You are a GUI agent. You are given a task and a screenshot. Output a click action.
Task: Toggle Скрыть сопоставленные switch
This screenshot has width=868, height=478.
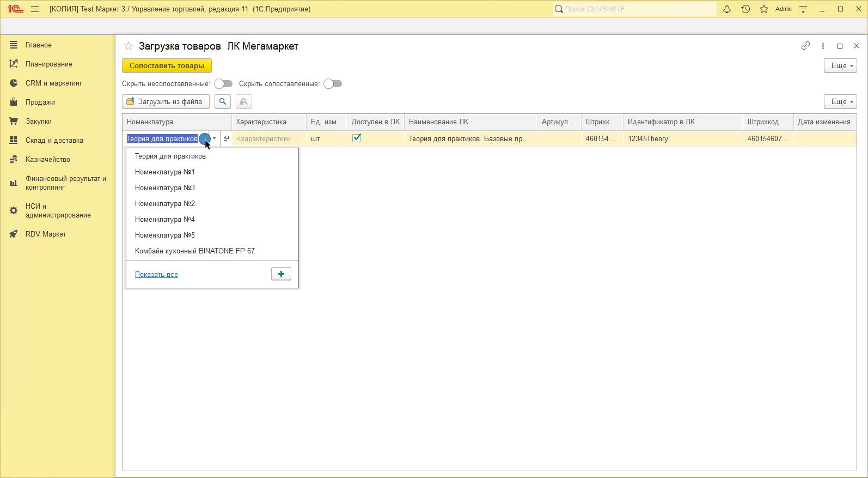tap(333, 83)
